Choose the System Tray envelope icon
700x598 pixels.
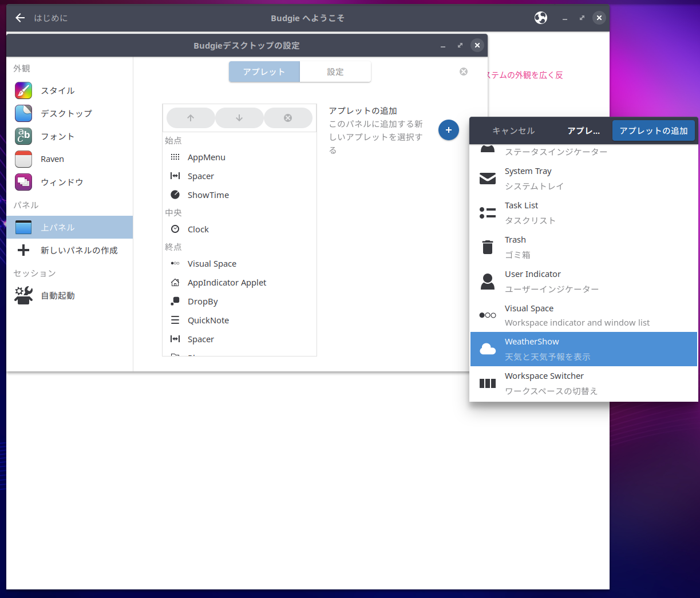488,179
